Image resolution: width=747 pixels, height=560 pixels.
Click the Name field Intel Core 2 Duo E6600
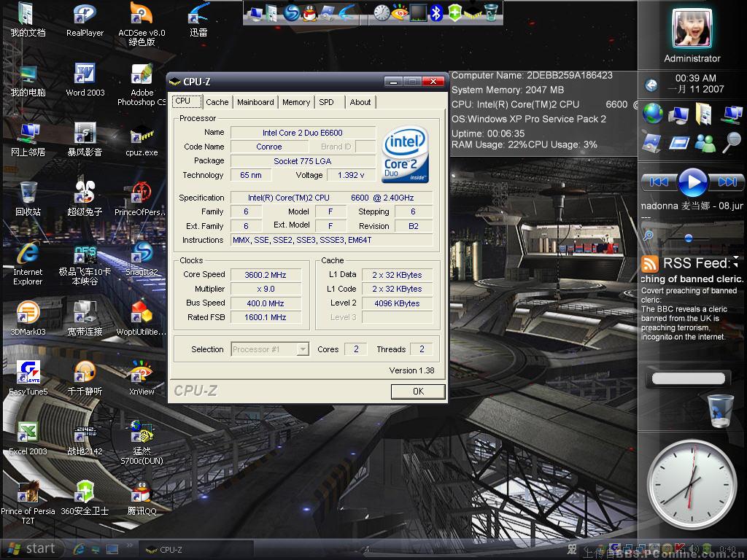[303, 133]
